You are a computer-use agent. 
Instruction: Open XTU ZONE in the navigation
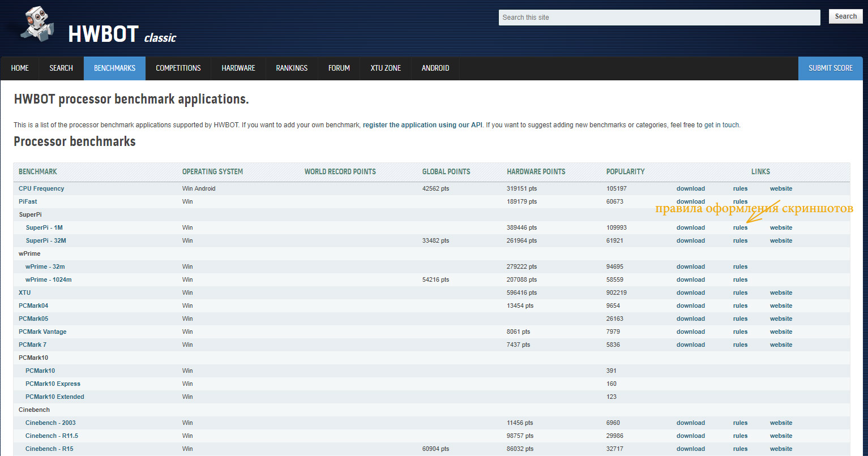tap(386, 68)
